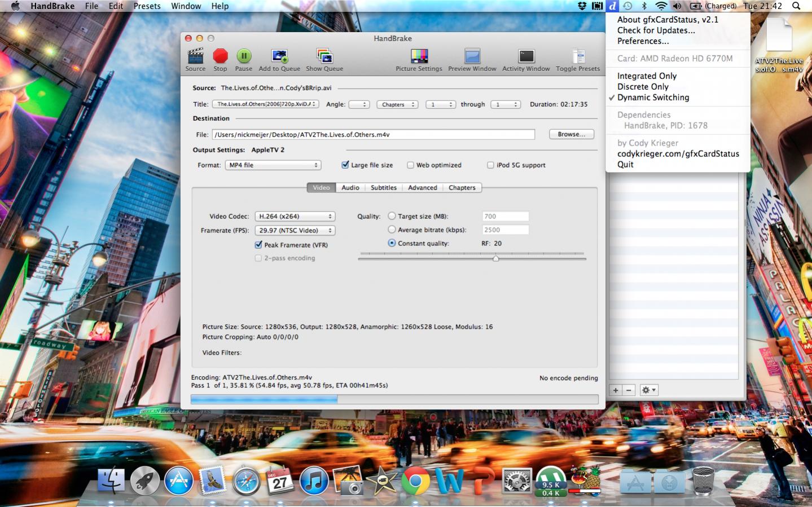
Task: Select Average bitrate (kbps) radio button
Action: click(392, 230)
